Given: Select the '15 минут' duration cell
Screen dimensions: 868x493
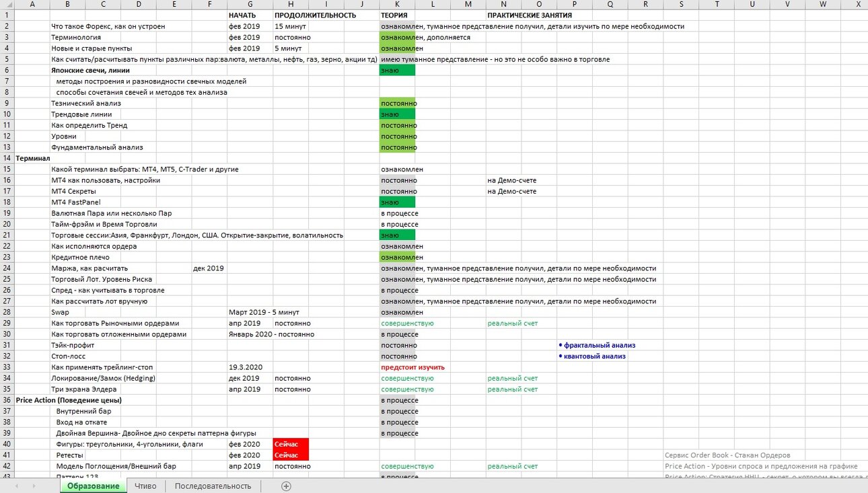Looking at the screenshot, I should point(291,26).
